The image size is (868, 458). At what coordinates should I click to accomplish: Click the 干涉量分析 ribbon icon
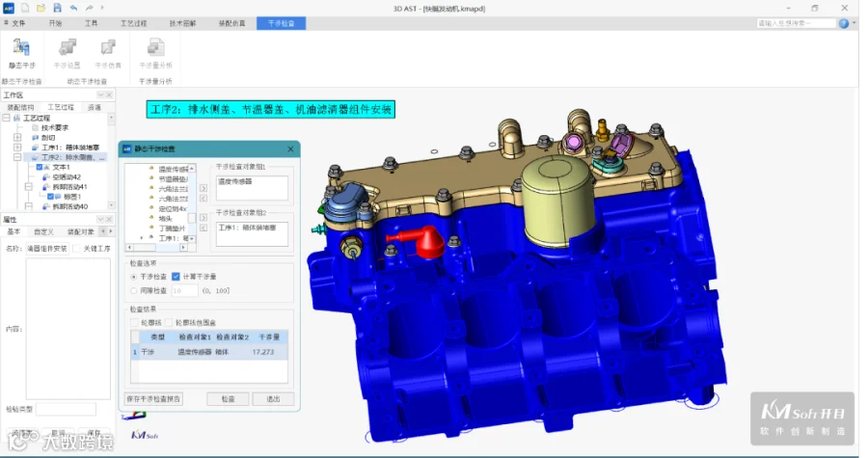[155, 48]
